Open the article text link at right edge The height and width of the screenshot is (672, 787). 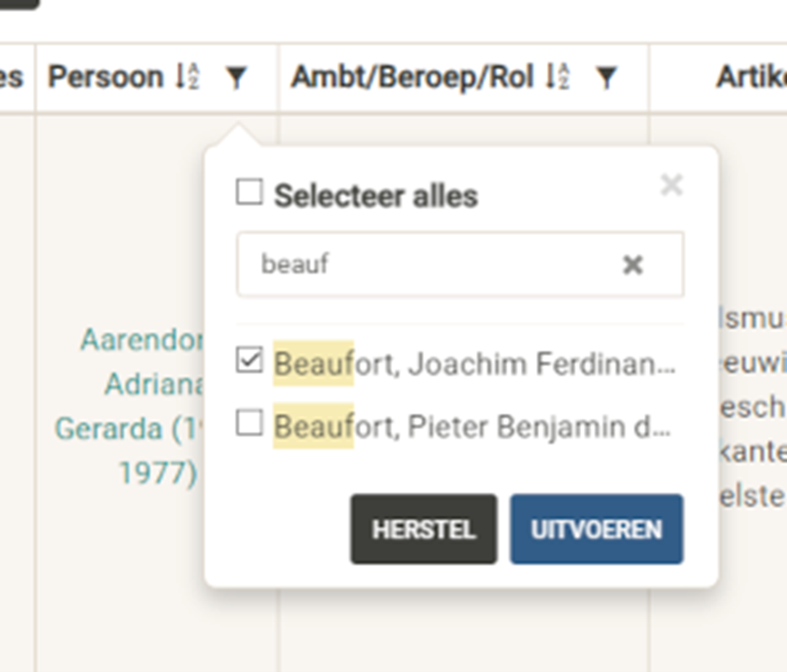click(753, 407)
